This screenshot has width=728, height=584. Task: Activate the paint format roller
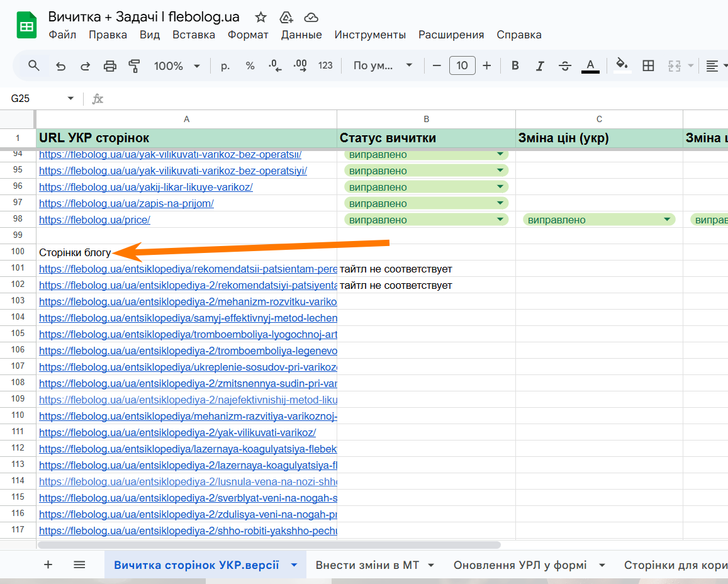tap(134, 66)
